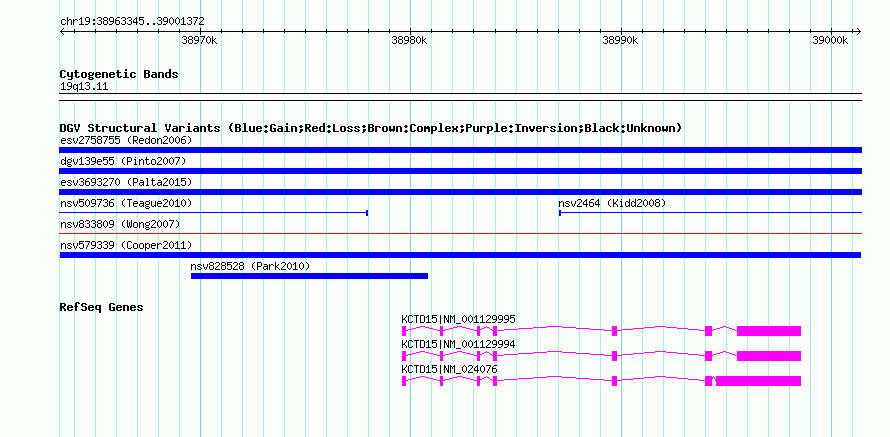The image size is (890, 437).
Task: Click the nsv828528 (Park2010) blue bar
Action: (309, 276)
